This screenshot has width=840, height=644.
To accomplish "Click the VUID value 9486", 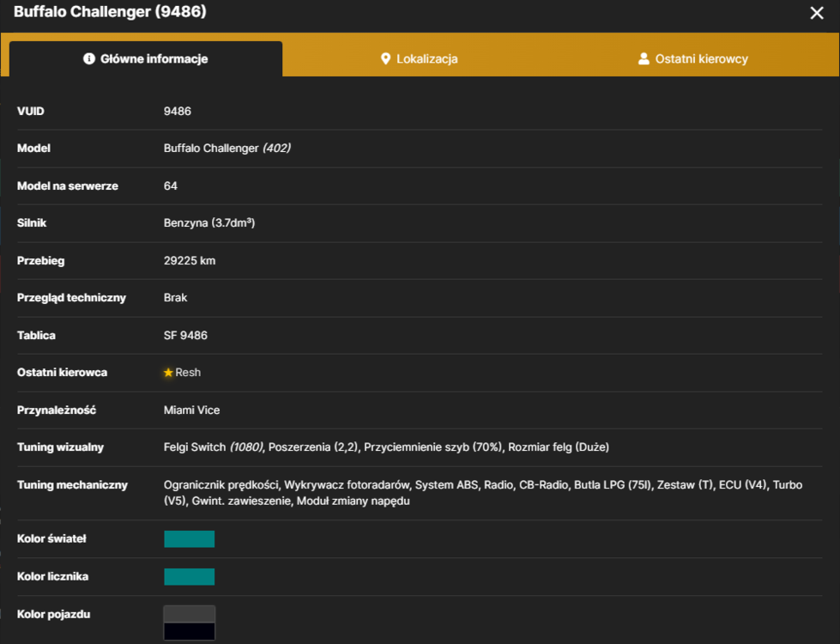I will (x=178, y=111).
